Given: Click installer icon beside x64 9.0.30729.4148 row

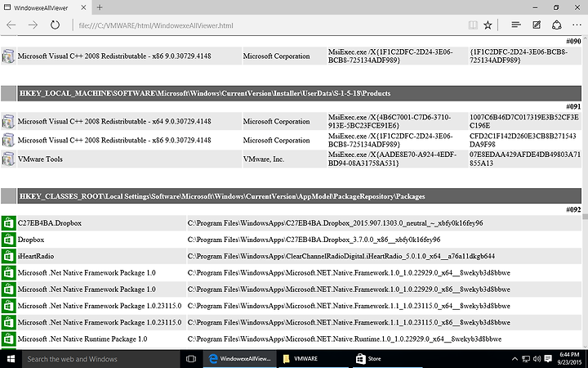Looking at the screenshot, I should pyautogui.click(x=8, y=121).
